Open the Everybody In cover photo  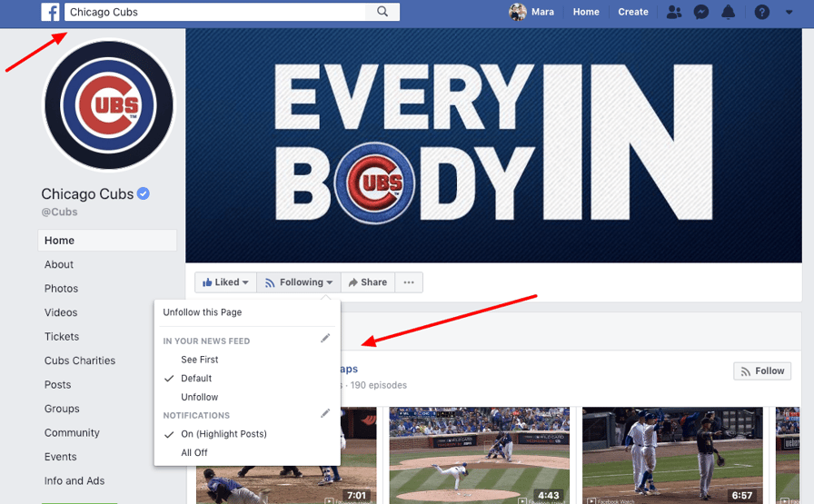[x=493, y=145]
